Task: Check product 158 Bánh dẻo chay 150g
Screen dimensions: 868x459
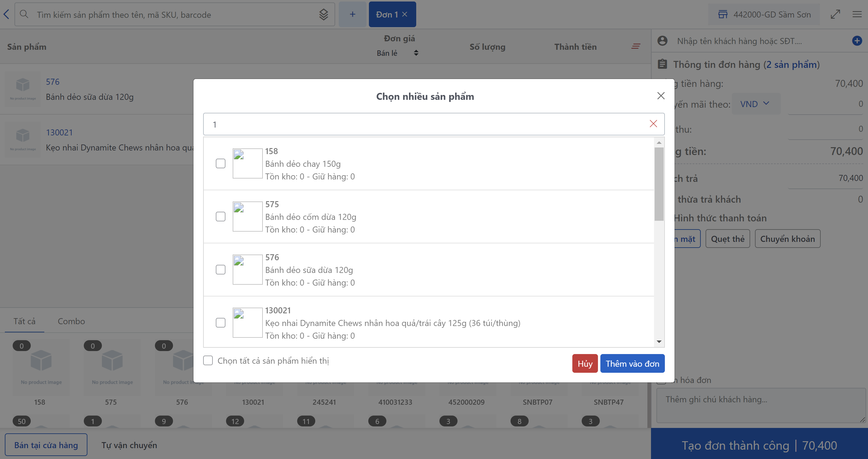Action: (x=220, y=163)
